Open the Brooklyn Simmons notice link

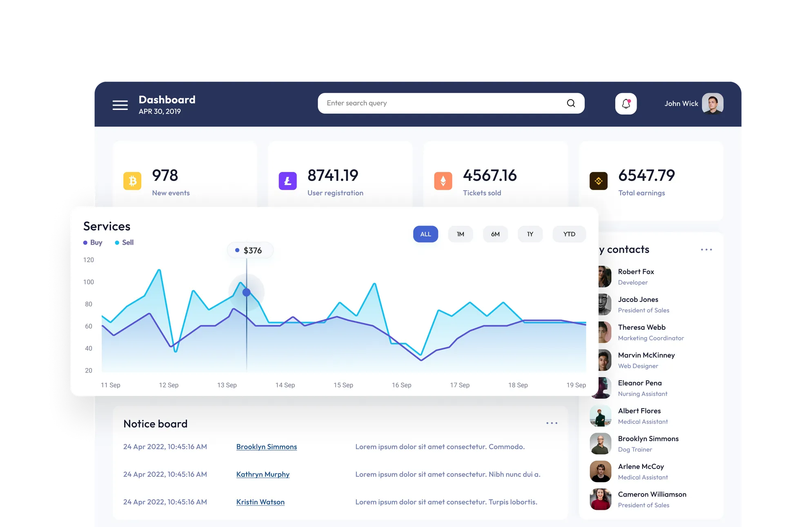pyautogui.click(x=266, y=447)
